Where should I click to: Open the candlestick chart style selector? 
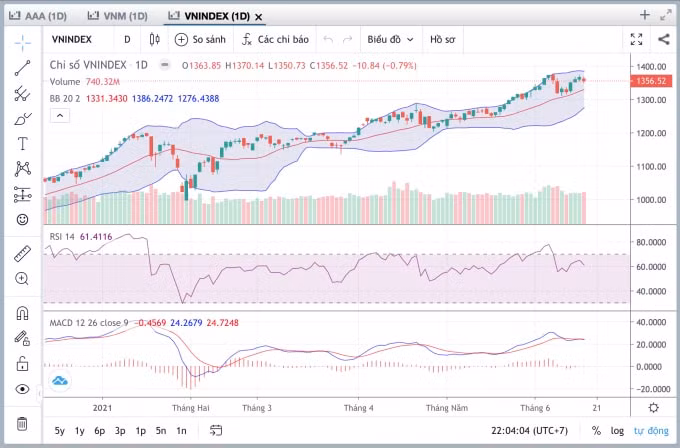pyautogui.click(x=154, y=39)
